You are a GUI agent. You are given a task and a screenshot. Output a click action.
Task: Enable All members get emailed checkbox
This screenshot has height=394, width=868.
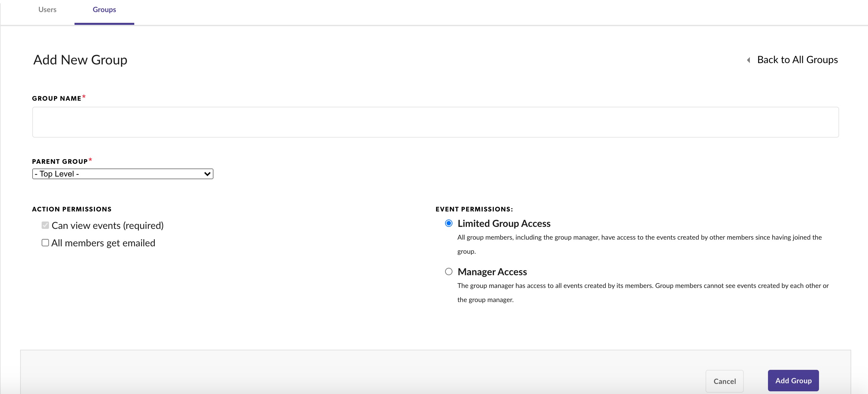point(45,243)
